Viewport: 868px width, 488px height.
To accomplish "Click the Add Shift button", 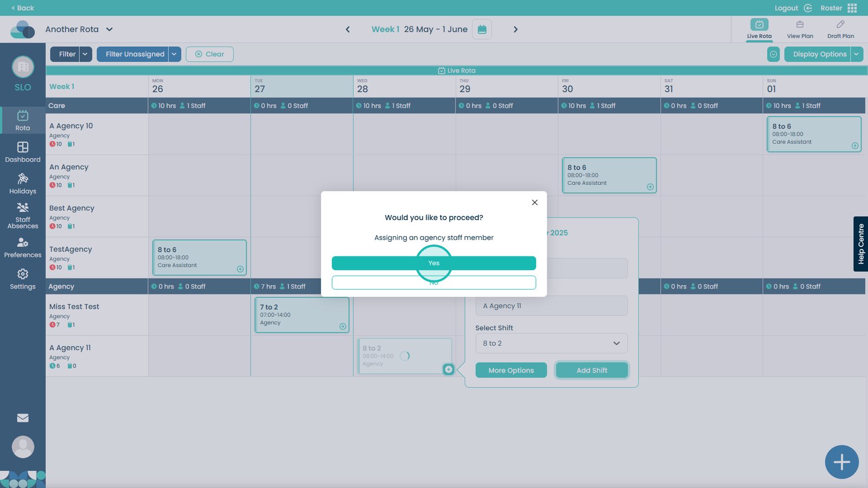I will click(592, 370).
